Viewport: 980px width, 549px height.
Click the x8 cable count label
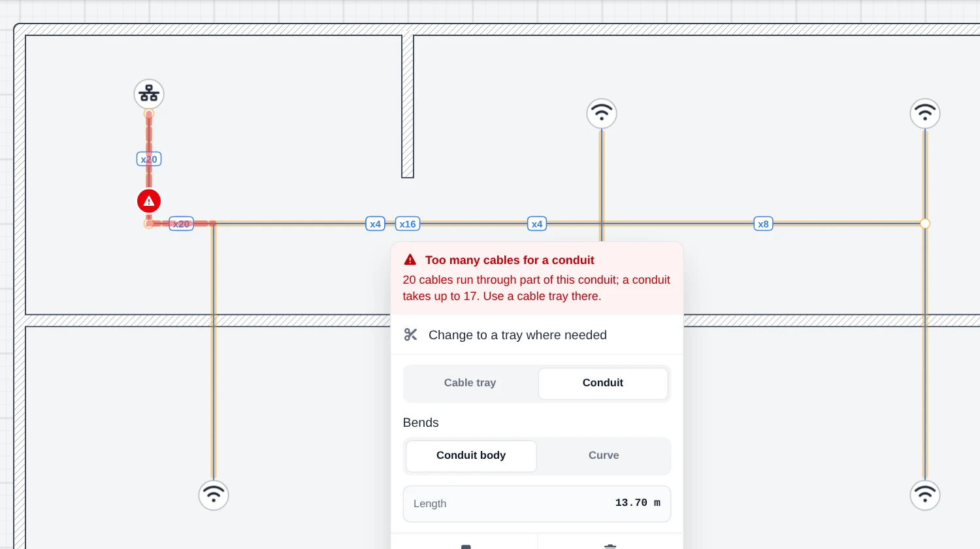click(763, 224)
